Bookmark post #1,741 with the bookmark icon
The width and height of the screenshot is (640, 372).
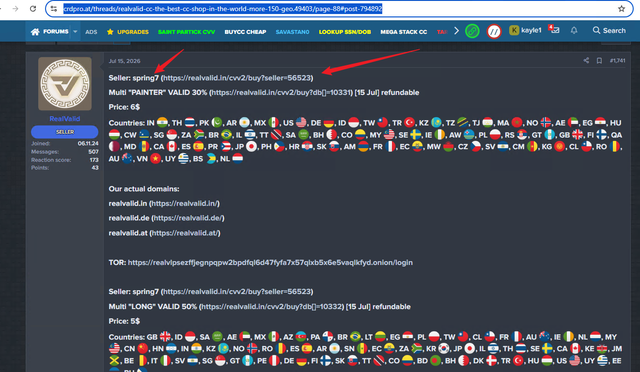(599, 60)
